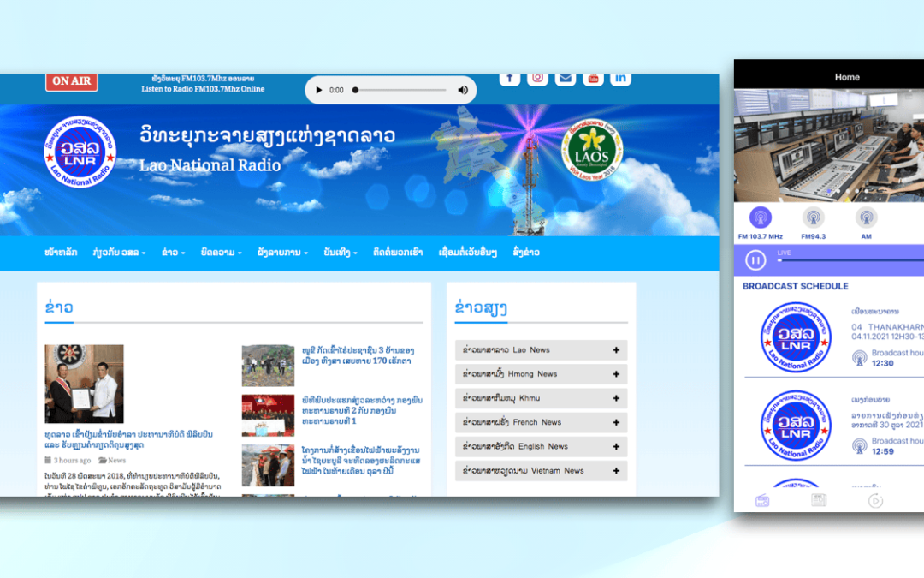
Task: Expand the Khmu news accordion row
Action: pyautogui.click(x=541, y=398)
